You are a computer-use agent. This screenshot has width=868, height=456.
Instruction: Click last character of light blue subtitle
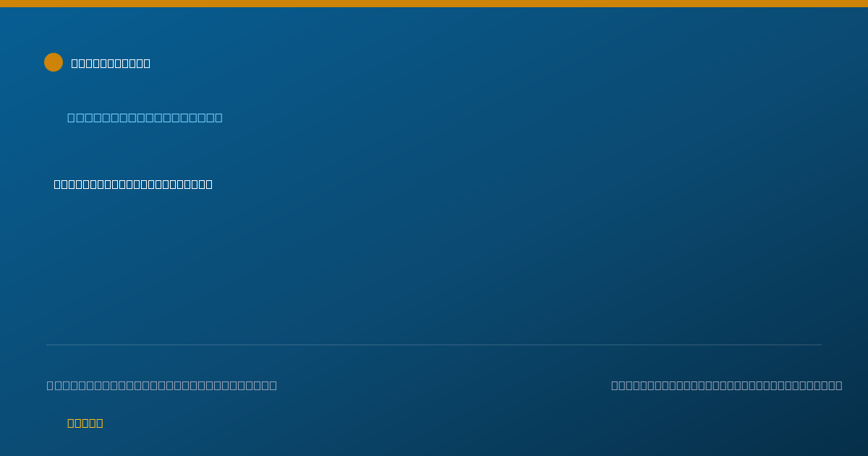tap(218, 117)
